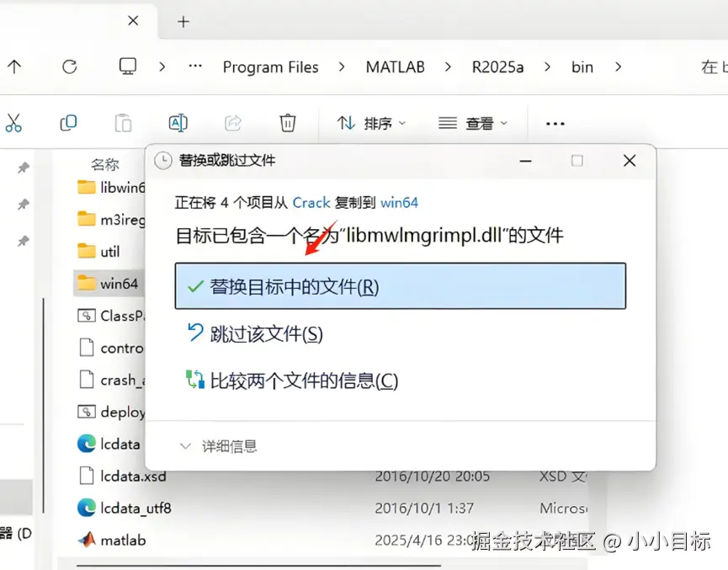Choose 比较两个文件的信息(C) option
Viewport: 728px width, 570px height.
[292, 381]
